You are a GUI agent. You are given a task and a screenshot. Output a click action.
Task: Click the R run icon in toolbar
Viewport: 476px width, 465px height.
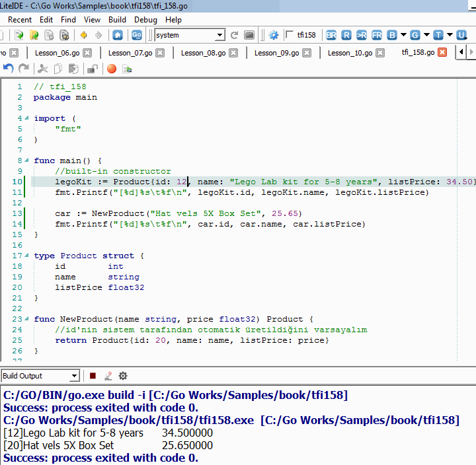click(346, 35)
